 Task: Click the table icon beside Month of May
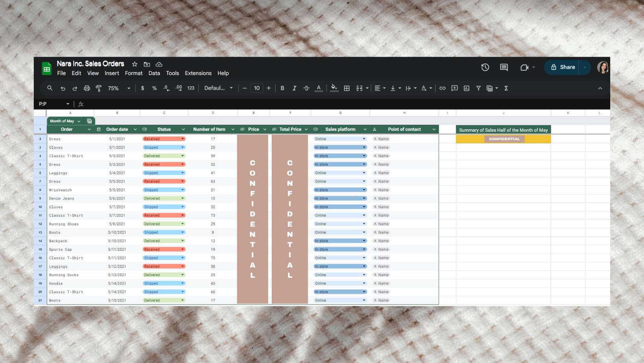[x=90, y=121]
